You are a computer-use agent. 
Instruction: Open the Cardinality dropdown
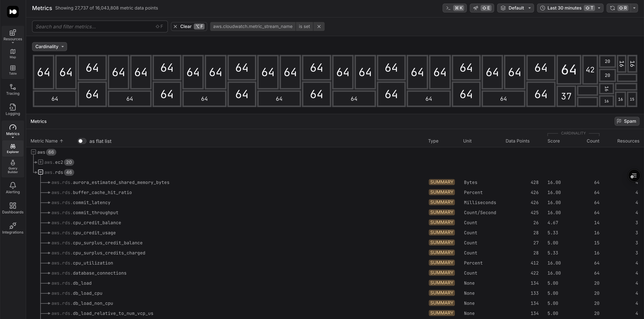pos(49,46)
